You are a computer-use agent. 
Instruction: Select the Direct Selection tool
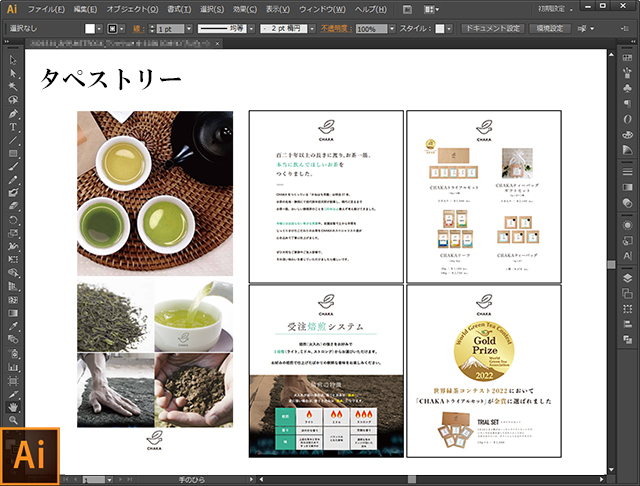coord(13,73)
